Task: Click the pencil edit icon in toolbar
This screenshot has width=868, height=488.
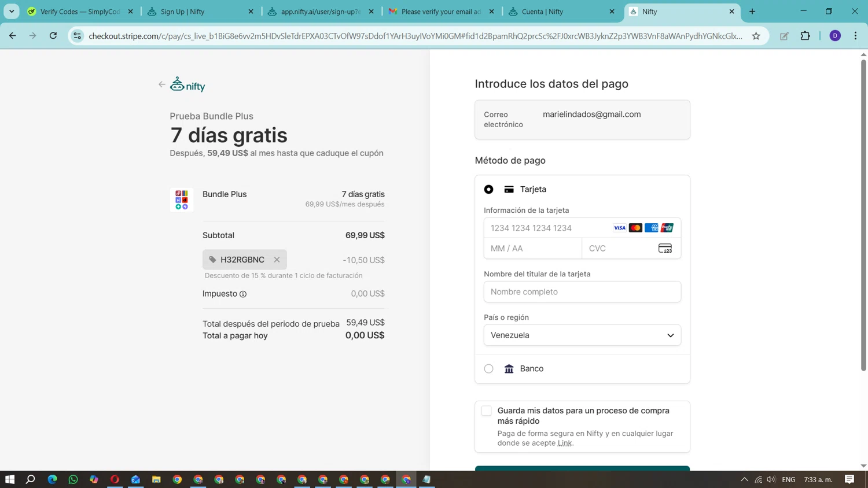Action: 784,36
